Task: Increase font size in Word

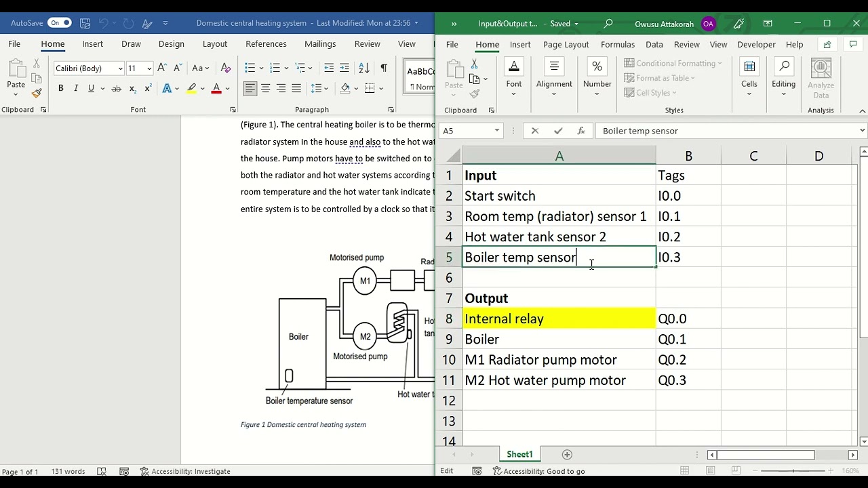Action: coord(162,68)
